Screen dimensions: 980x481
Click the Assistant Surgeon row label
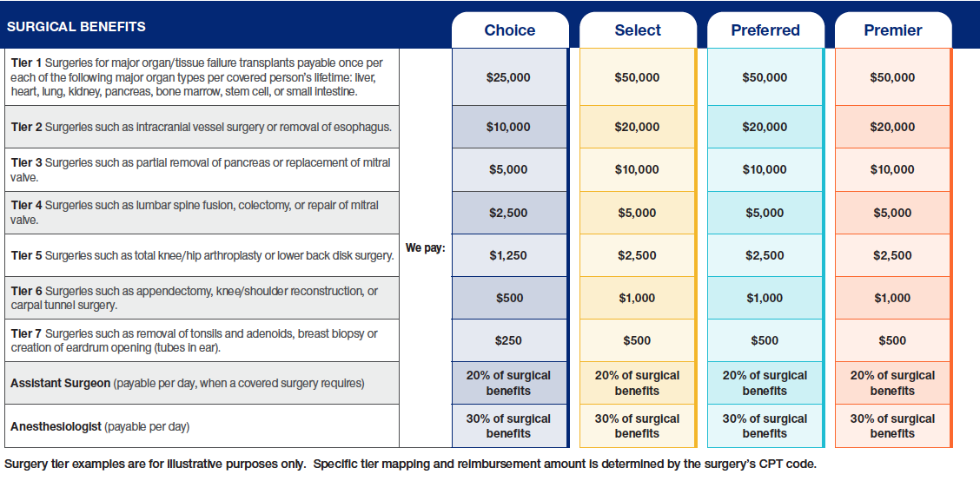(187, 383)
